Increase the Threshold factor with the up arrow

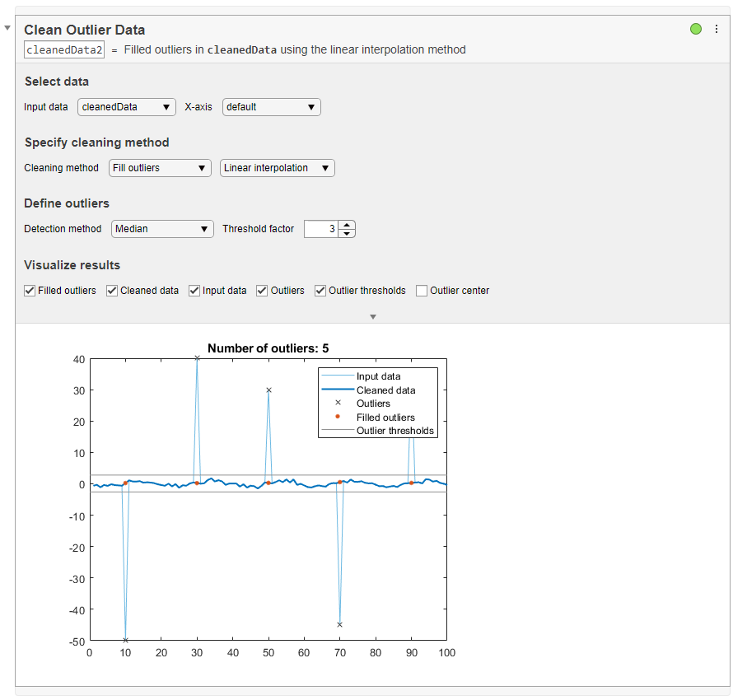tap(348, 225)
